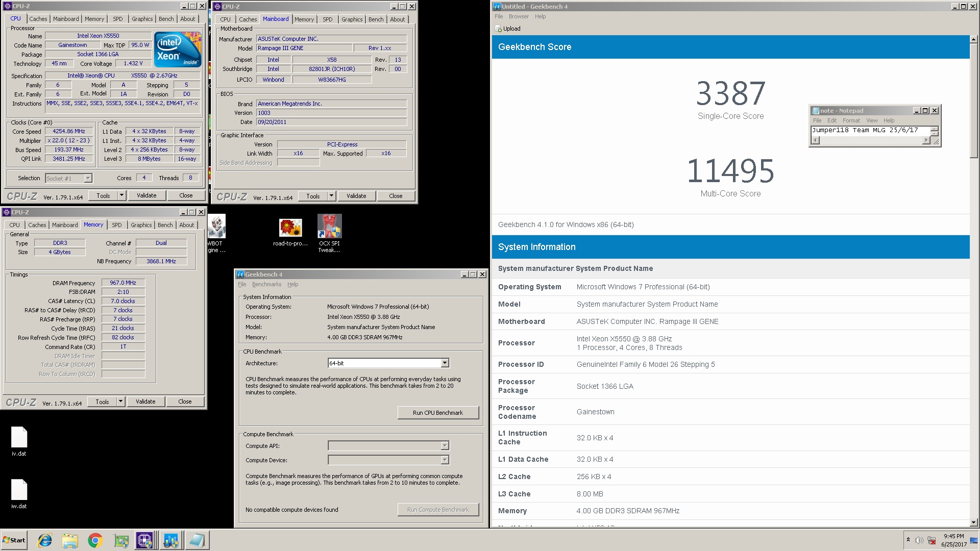Click Core Speed value 4254.86 MHz
This screenshot has height=551, width=980.
(x=69, y=131)
